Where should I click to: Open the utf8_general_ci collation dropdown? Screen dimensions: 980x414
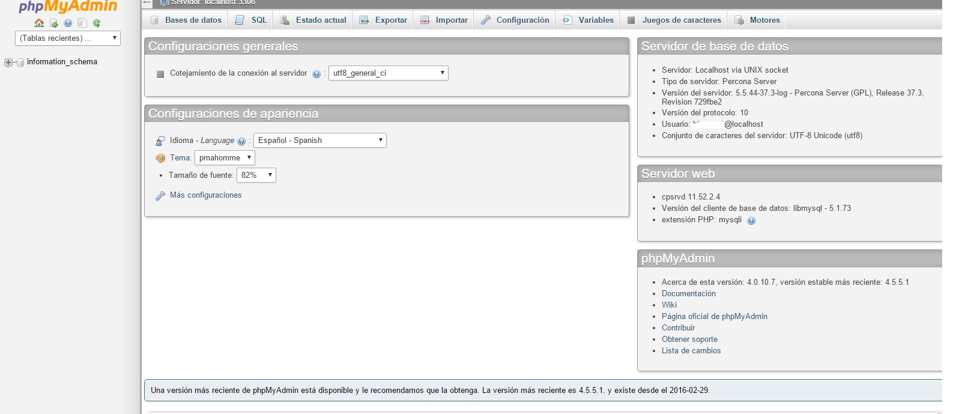point(389,73)
